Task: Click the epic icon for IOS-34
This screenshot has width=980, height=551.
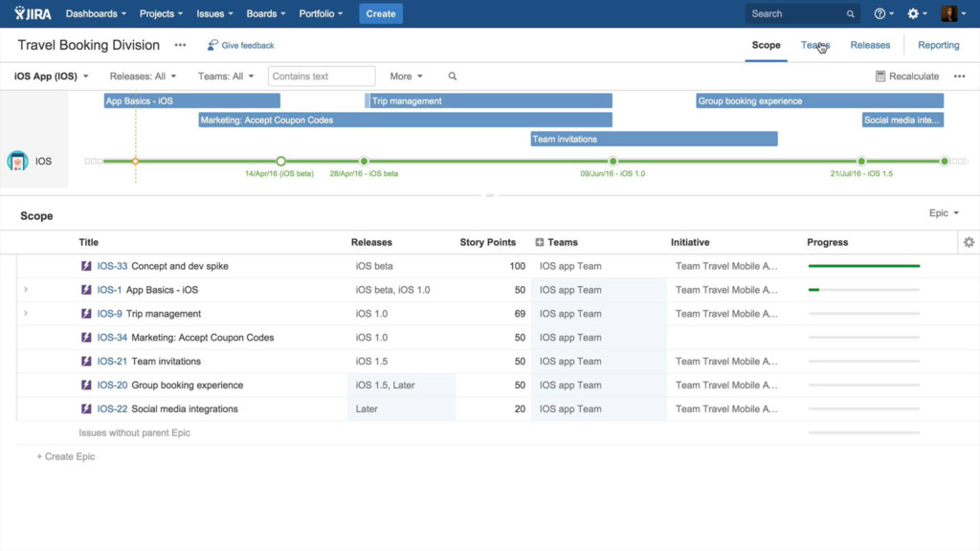Action: 86,338
